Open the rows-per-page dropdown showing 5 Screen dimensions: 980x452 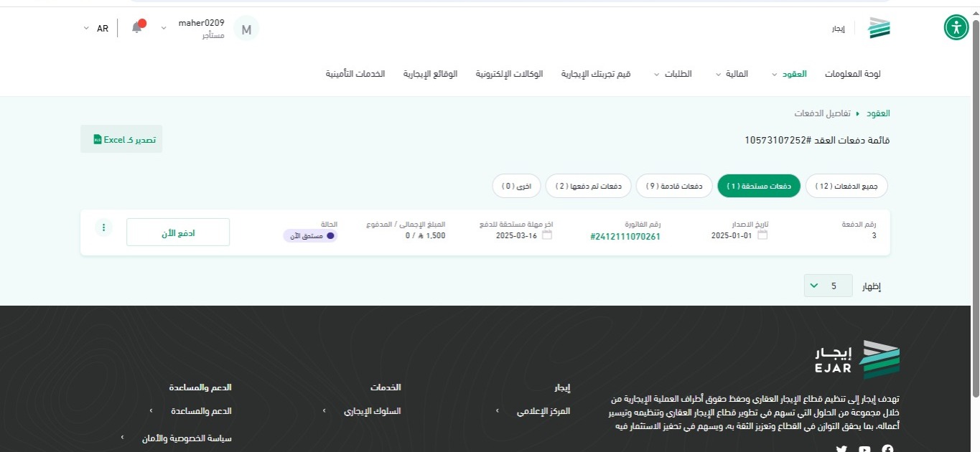pos(829,286)
